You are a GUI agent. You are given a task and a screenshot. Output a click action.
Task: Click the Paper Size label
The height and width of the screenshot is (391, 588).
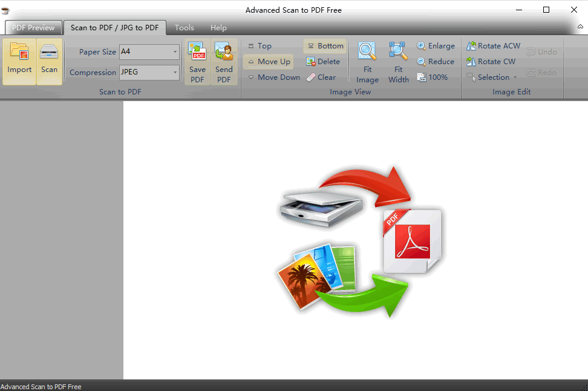[97, 52]
